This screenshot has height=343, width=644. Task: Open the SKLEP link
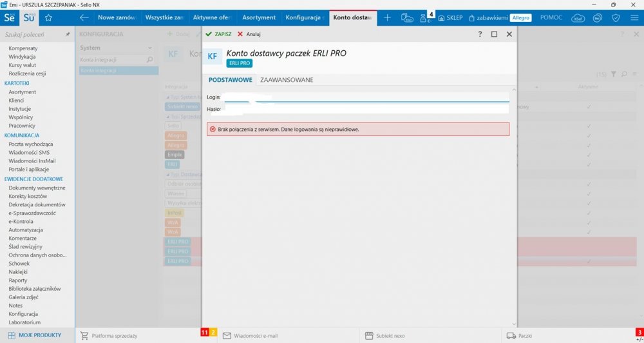451,17
